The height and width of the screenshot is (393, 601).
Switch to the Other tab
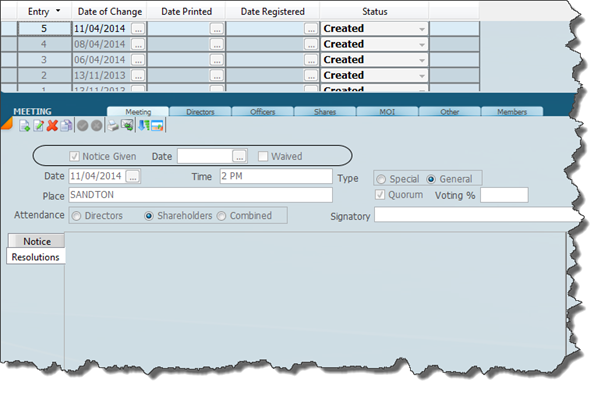click(x=450, y=112)
